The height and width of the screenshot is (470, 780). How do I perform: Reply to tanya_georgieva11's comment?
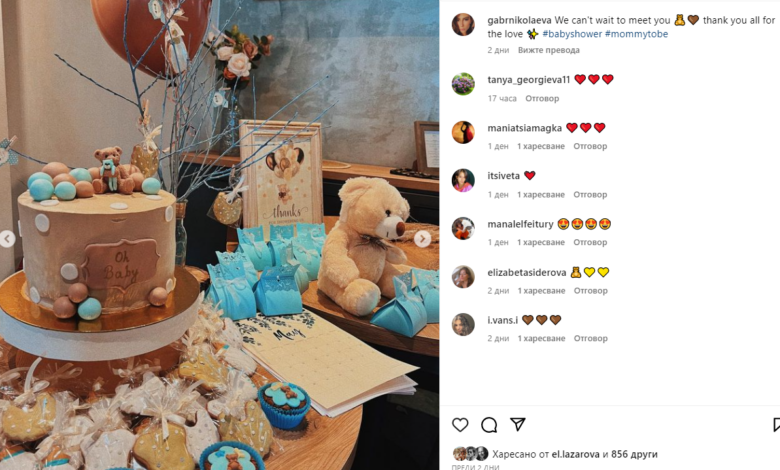(542, 98)
